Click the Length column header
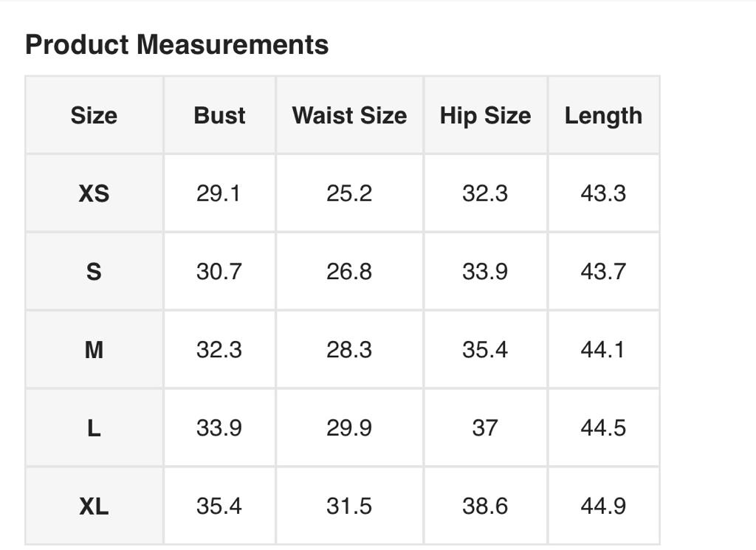Viewport: 756px width, 550px height. click(603, 115)
